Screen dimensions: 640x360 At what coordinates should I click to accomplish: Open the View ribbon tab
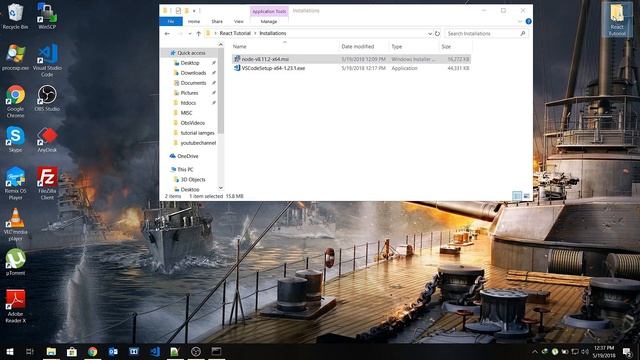click(x=239, y=21)
